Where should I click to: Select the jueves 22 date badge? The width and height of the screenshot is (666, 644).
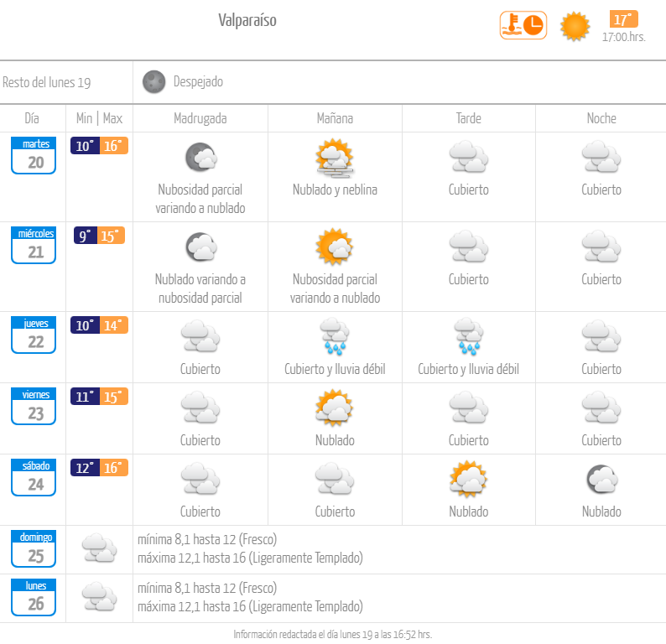pos(34,335)
